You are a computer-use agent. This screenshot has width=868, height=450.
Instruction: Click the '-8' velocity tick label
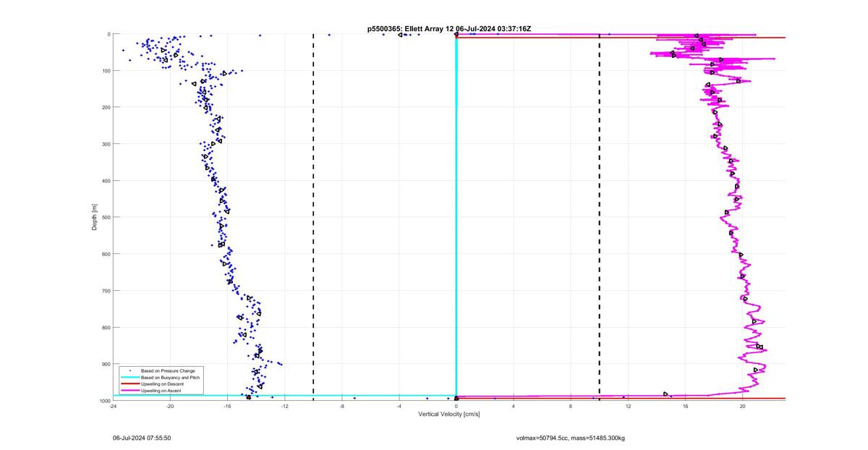coord(341,407)
